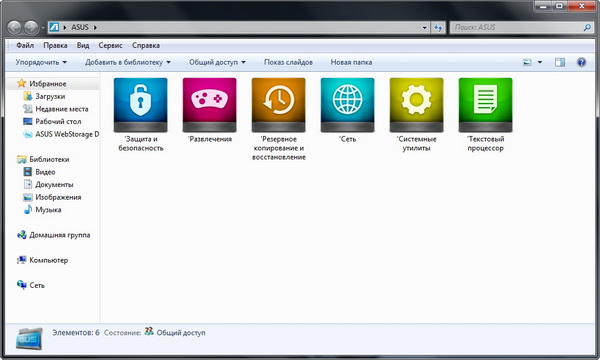The width and height of the screenshot is (600, 360).
Task: Open the view options dropdown arrow
Action: [x=540, y=62]
